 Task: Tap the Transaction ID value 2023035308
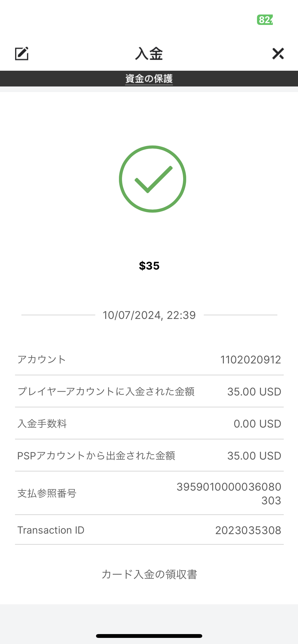(x=248, y=530)
